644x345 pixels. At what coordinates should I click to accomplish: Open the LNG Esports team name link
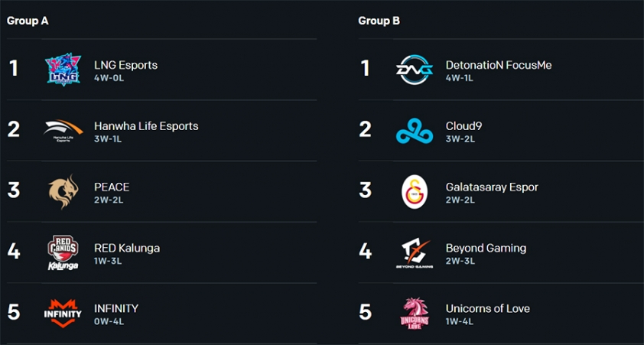125,65
